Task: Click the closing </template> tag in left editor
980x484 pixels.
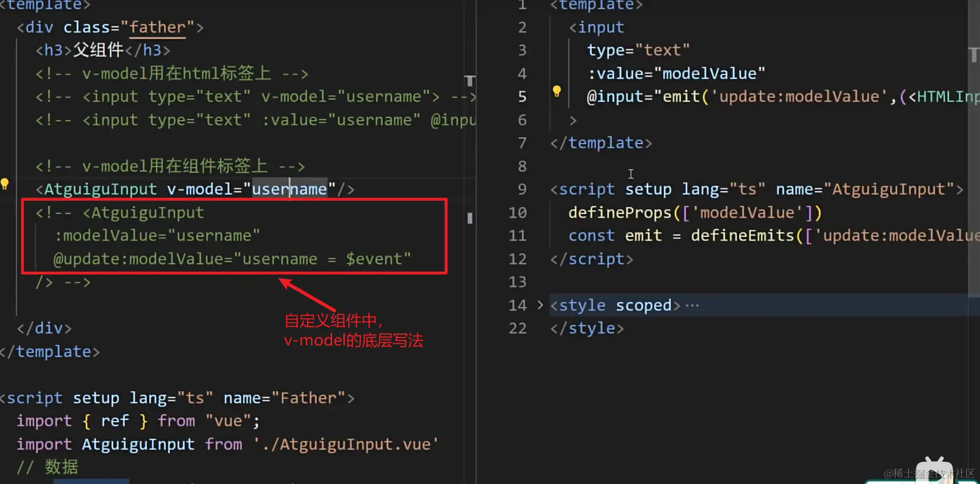Action: pyautogui.click(x=50, y=351)
